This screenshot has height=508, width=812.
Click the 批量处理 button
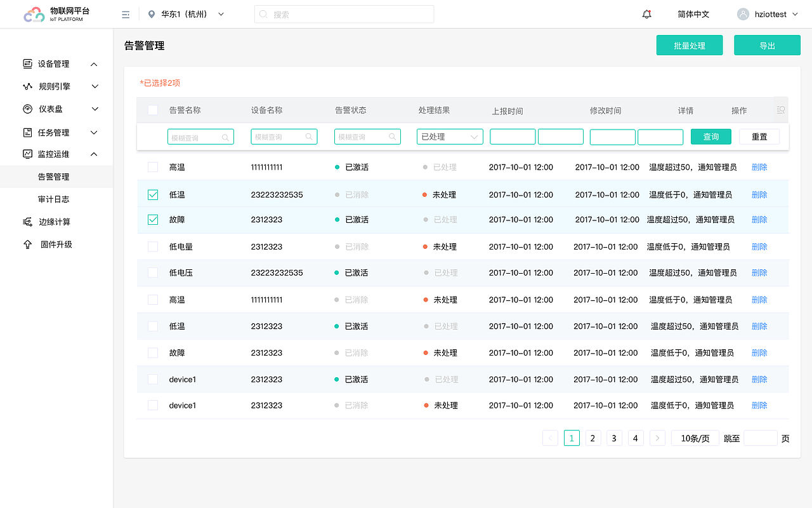click(x=690, y=46)
